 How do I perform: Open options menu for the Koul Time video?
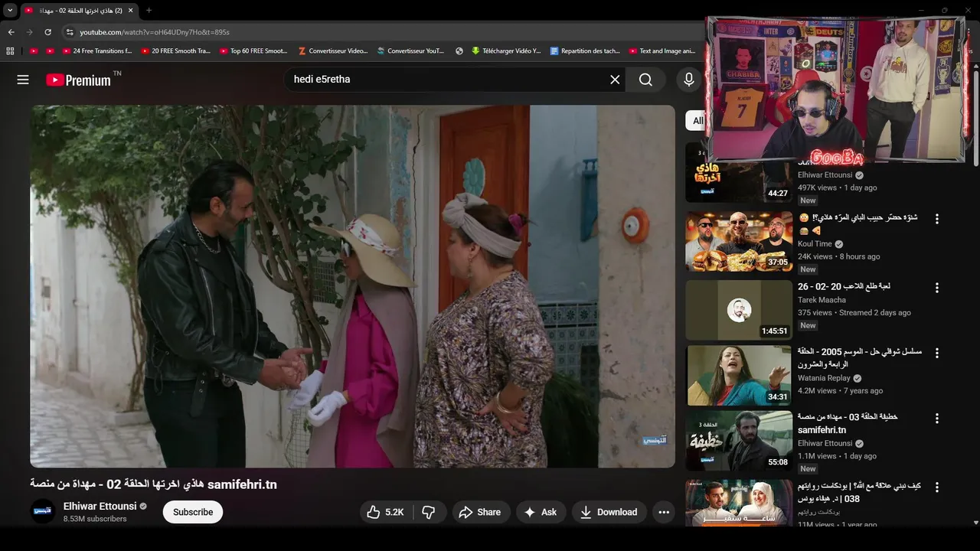[936, 219]
